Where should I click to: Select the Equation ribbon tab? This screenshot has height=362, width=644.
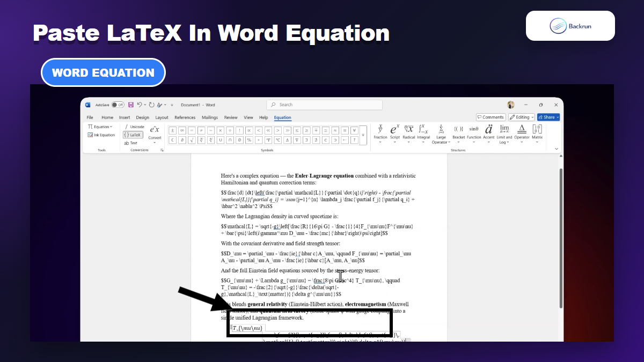click(282, 117)
